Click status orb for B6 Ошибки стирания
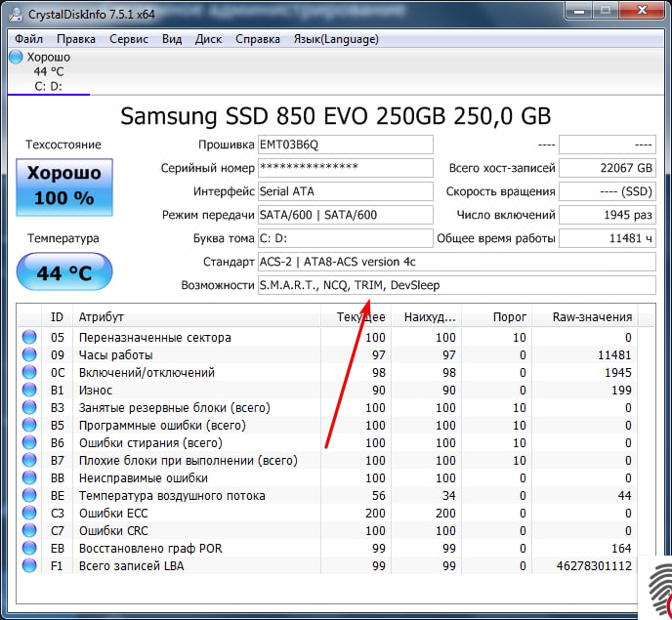The width and height of the screenshot is (672, 620). 29,442
